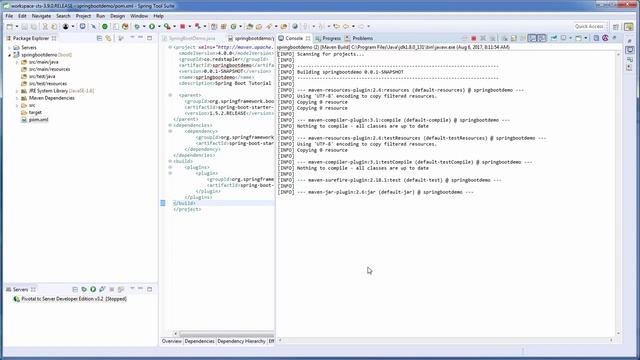
Task: Click Collapse All in Package Explorer
Action: [x=99, y=38]
